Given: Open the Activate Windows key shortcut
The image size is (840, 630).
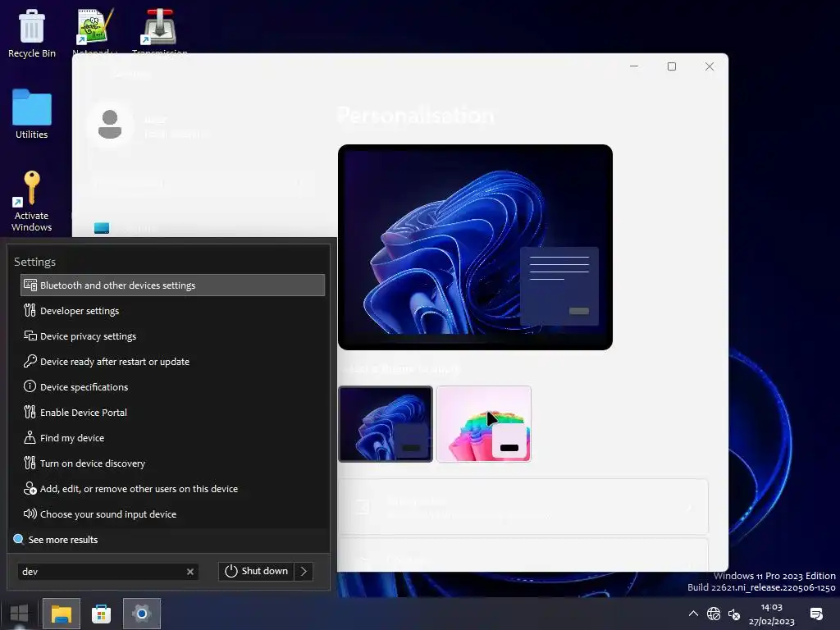Looking at the screenshot, I should coord(32,201).
